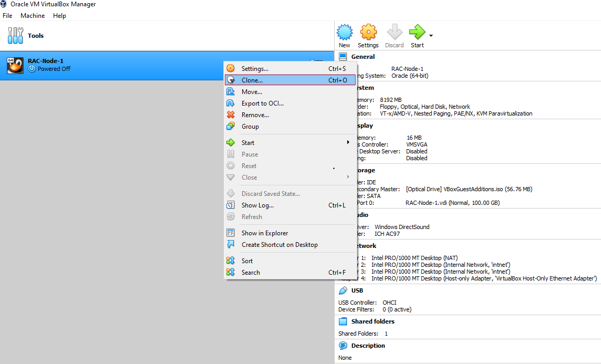
Task: Click the green Start arrow toolbar icon
Action: pyautogui.click(x=417, y=32)
